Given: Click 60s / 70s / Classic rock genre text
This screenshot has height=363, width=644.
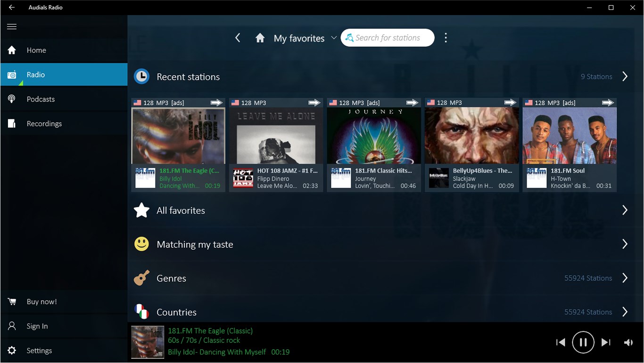Looking at the screenshot, I should pos(204,340).
